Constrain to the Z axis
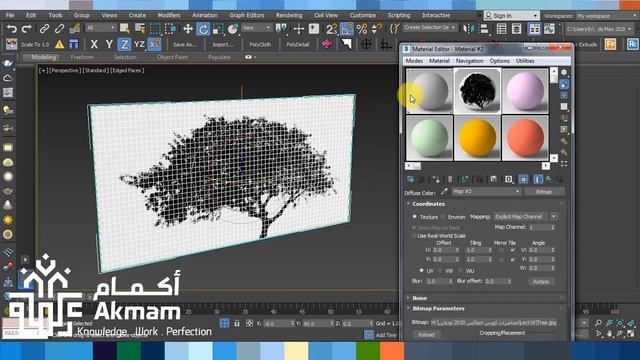Screen dimensions: 640x360 124,44
